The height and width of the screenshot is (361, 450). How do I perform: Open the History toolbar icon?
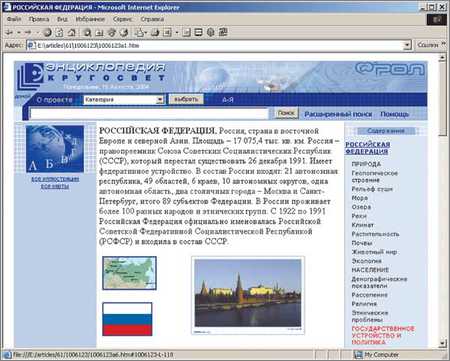(x=124, y=32)
